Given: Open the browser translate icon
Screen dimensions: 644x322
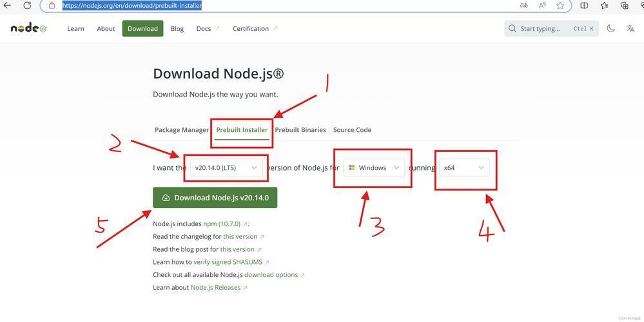Looking at the screenshot, I should (523, 5).
